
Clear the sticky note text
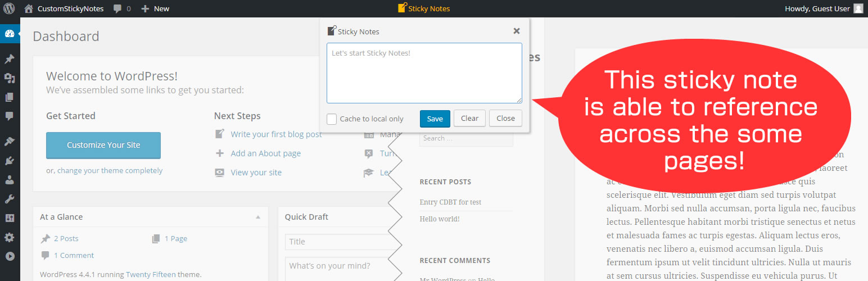469,118
